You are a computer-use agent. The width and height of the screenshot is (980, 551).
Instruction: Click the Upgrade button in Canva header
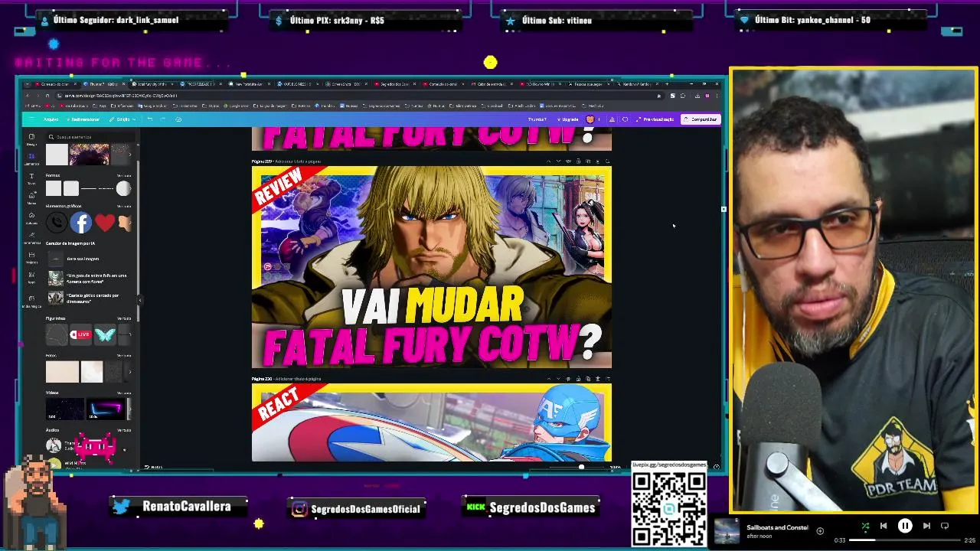click(567, 119)
